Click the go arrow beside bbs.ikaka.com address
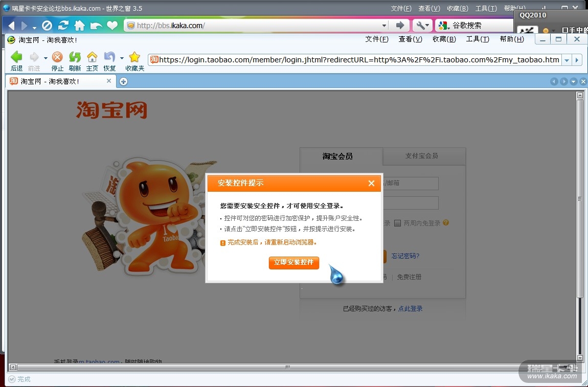Screen dimensions: 588x387 coord(400,26)
